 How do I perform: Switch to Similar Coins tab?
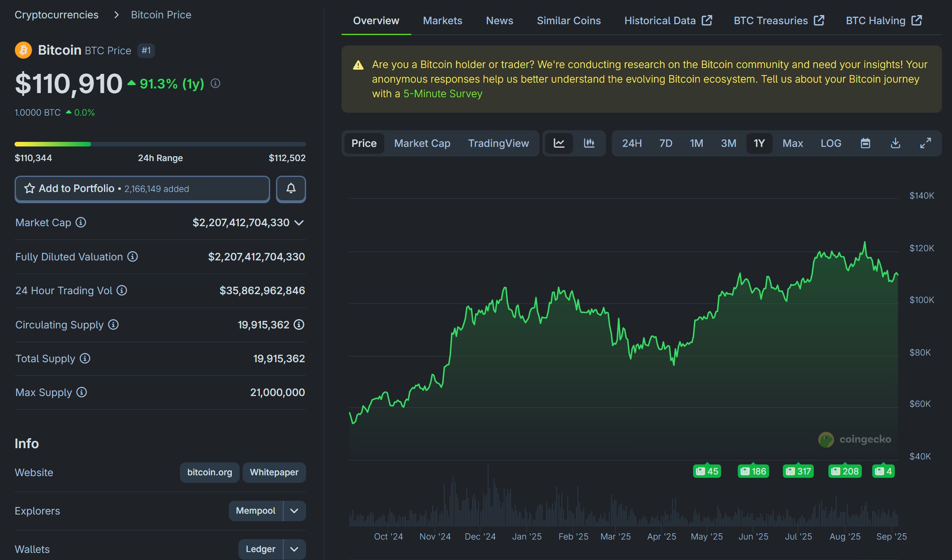(568, 20)
